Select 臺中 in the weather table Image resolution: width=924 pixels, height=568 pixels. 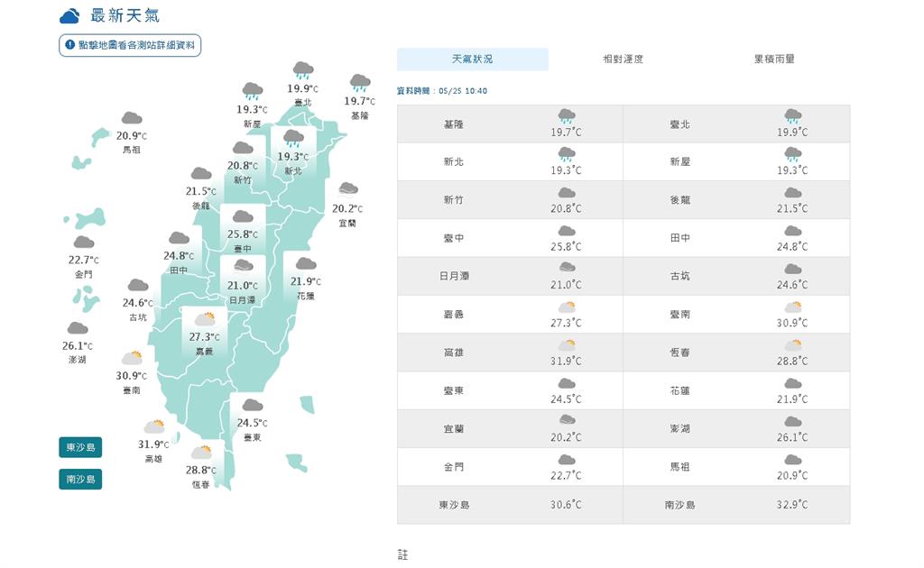[454, 238]
